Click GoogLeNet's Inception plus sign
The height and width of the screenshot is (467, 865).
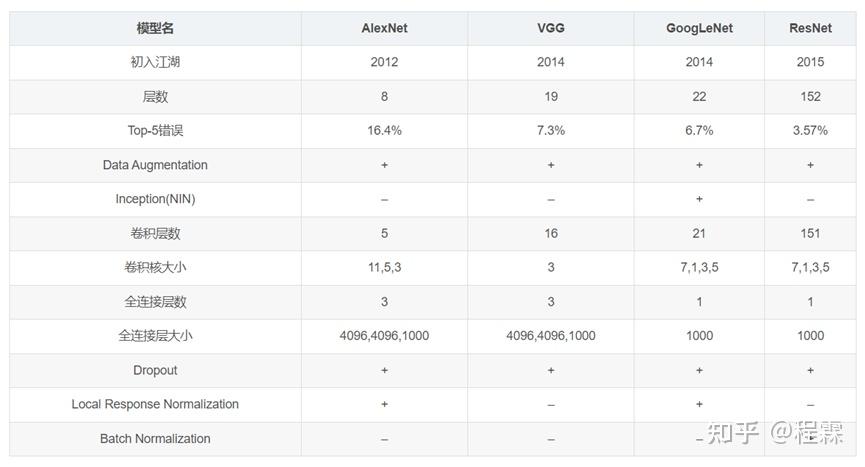coord(699,199)
